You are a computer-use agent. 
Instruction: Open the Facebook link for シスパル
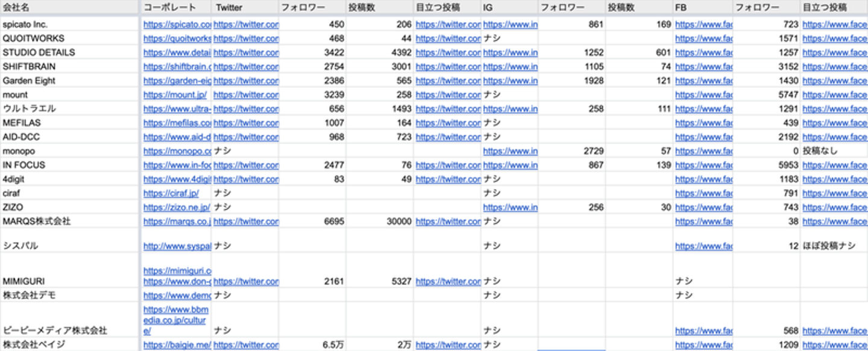point(704,246)
